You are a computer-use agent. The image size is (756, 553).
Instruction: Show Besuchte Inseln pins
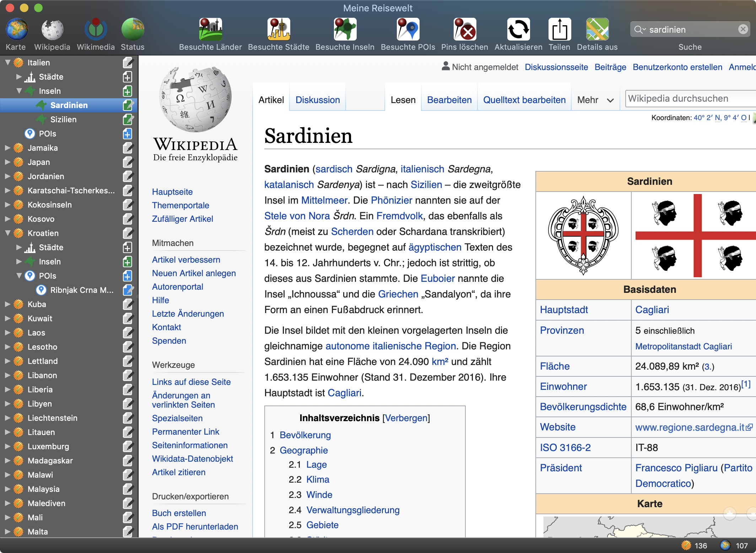pyautogui.click(x=345, y=29)
